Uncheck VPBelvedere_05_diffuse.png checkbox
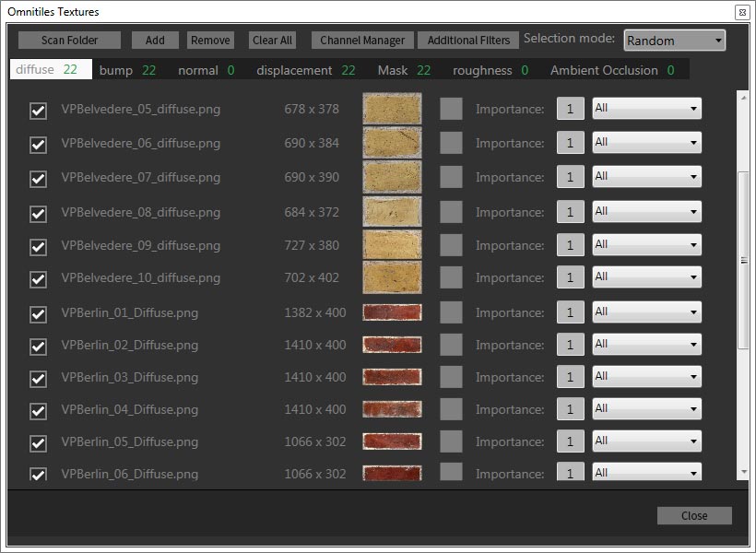The height and width of the screenshot is (553, 756). [x=39, y=111]
